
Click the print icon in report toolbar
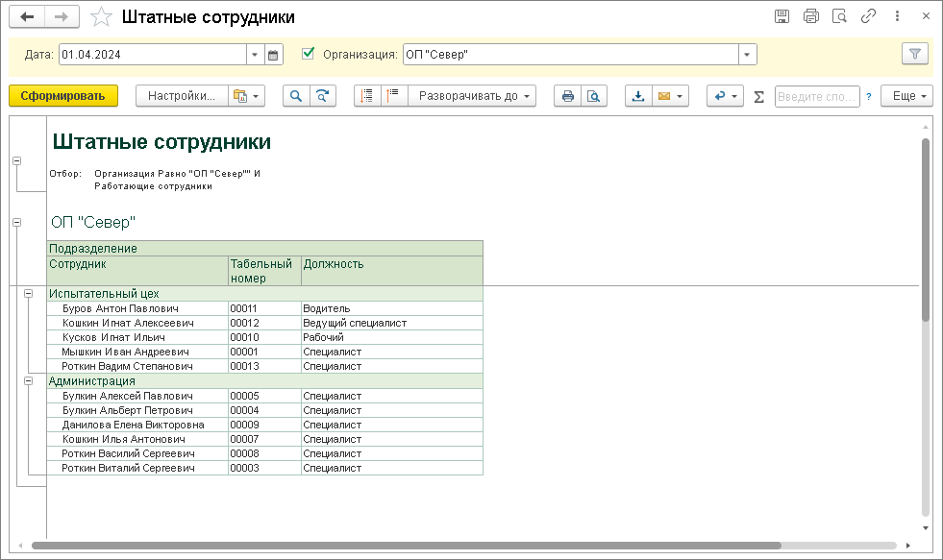[x=568, y=96]
